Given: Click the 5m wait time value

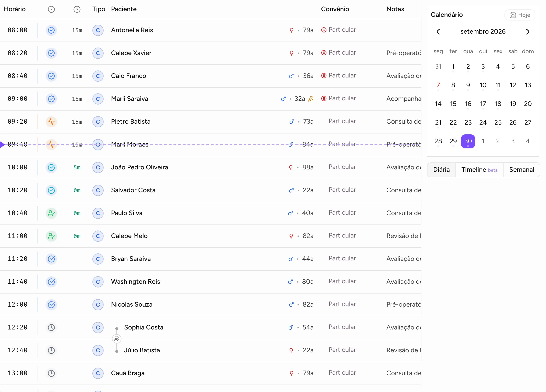Looking at the screenshot, I should pyautogui.click(x=77, y=168).
